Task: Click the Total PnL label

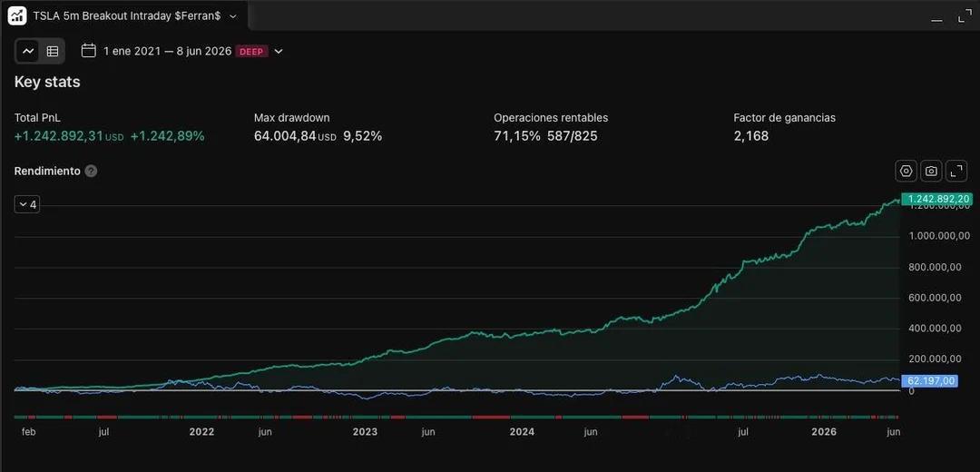Action: click(x=37, y=117)
